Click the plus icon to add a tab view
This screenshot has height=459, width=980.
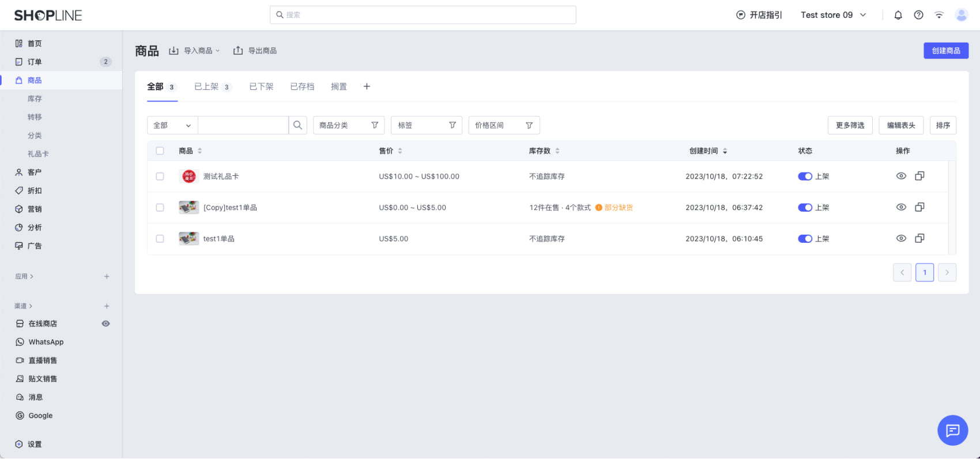coord(367,86)
